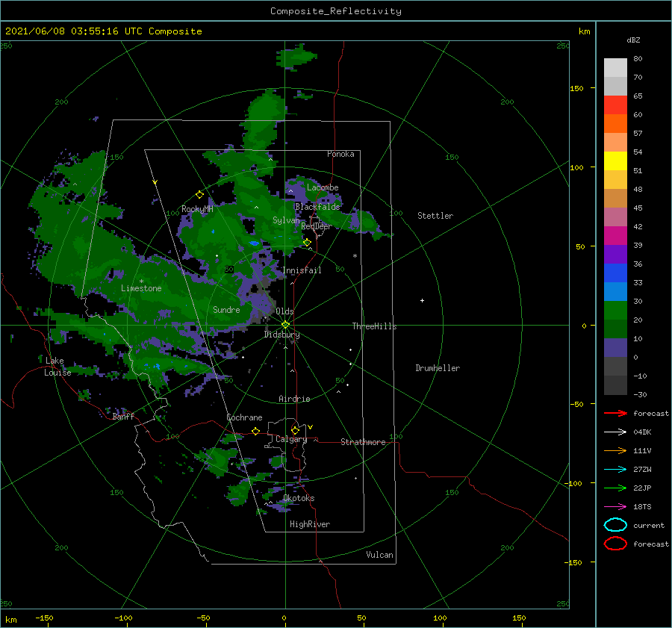The width and height of the screenshot is (672, 628).
Task: Click the yellow diamond marker inside Calgary
Action: point(295,430)
